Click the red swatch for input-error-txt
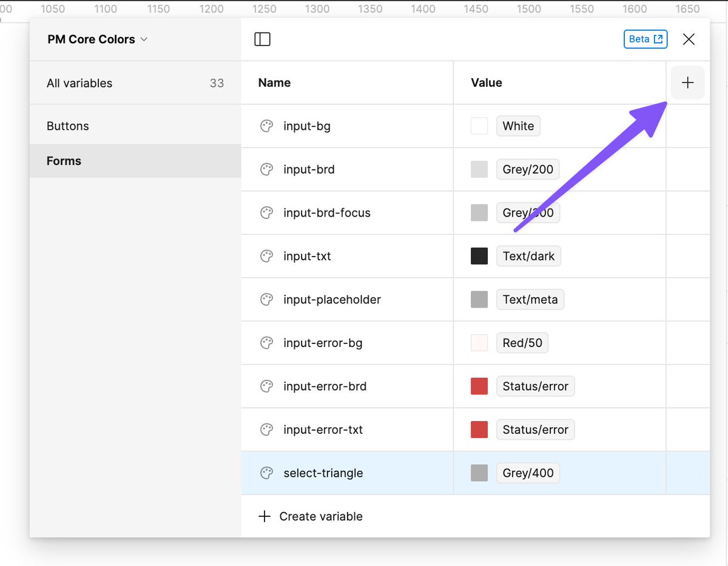Image resolution: width=728 pixels, height=566 pixels. point(479,430)
